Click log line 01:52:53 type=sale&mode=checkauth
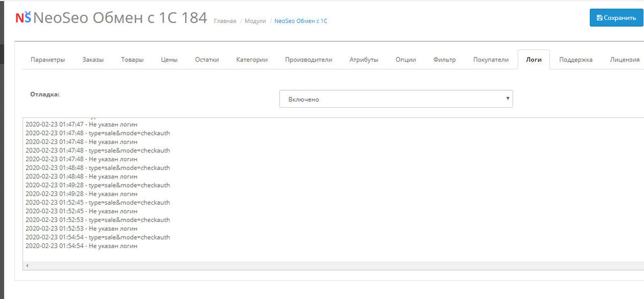This screenshot has height=299, width=644. [98, 220]
